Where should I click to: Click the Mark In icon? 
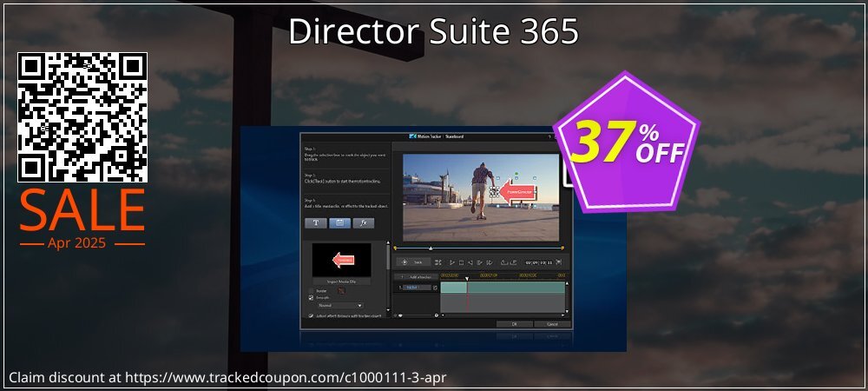504,262
